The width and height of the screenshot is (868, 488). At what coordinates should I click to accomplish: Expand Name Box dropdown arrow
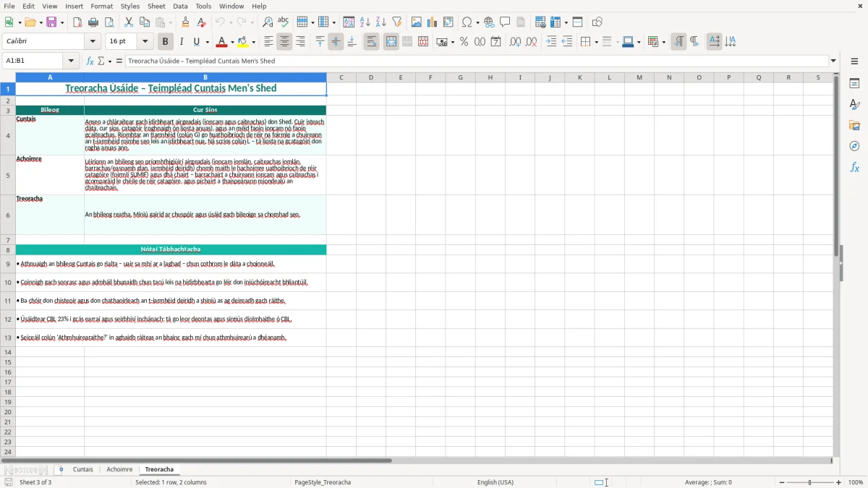coord(71,61)
